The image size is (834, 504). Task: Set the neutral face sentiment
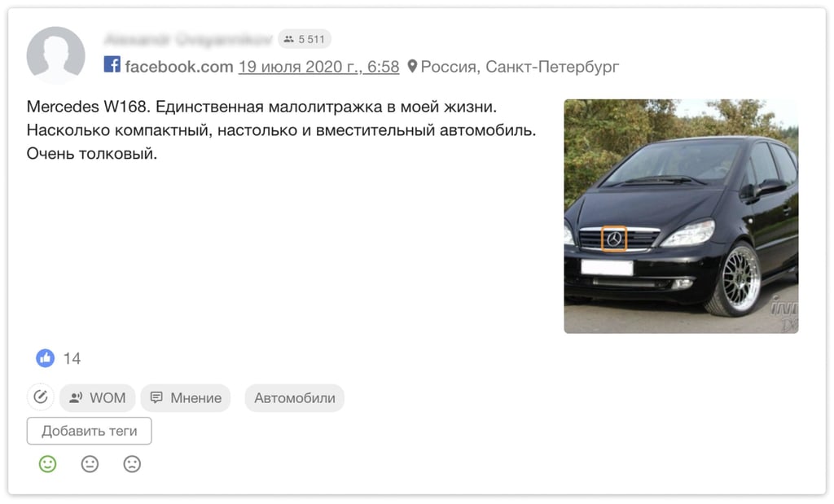[x=90, y=464]
